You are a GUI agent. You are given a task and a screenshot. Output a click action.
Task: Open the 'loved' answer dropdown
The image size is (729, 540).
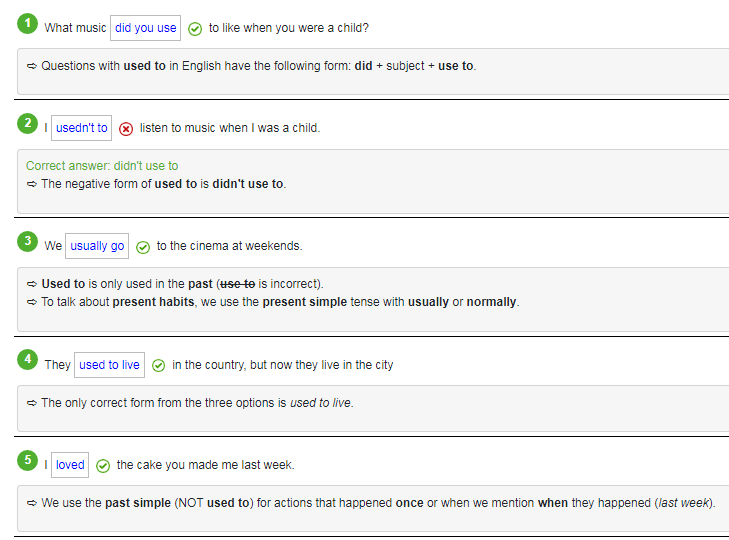point(70,465)
